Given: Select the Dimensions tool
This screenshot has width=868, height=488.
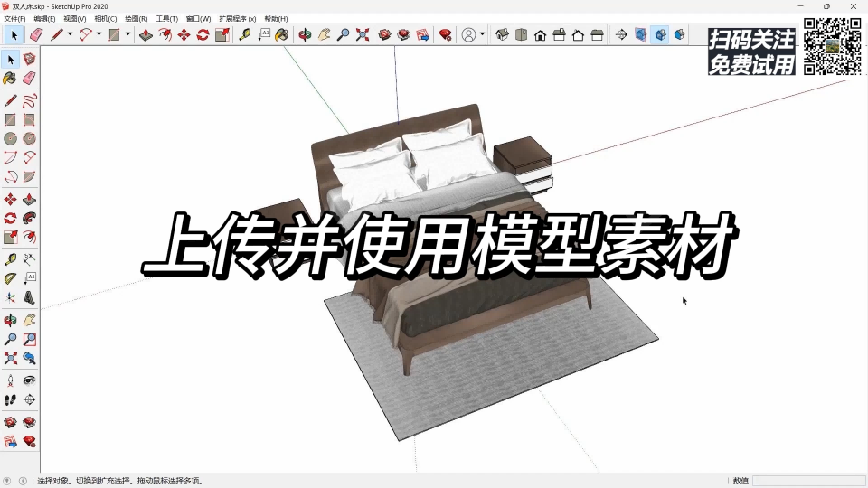Looking at the screenshot, I should coord(29,258).
